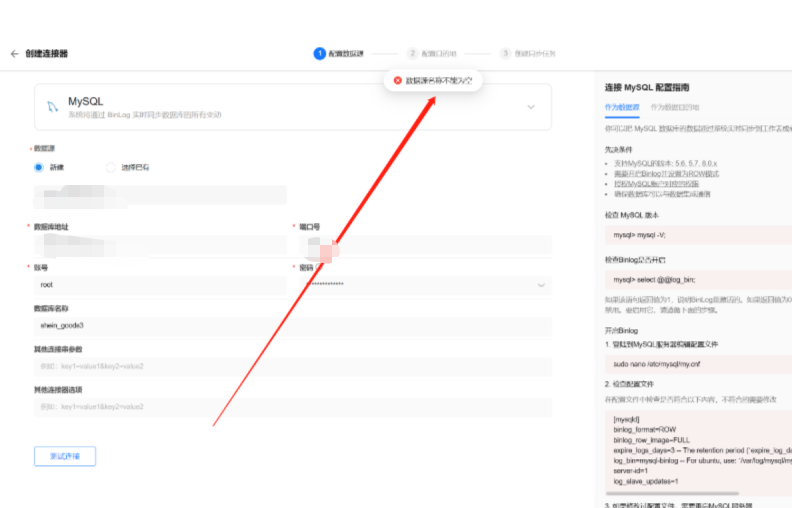Focus the 其他连接串参数 input field
Image resolution: width=792 pixels, height=508 pixels.
click(x=293, y=366)
